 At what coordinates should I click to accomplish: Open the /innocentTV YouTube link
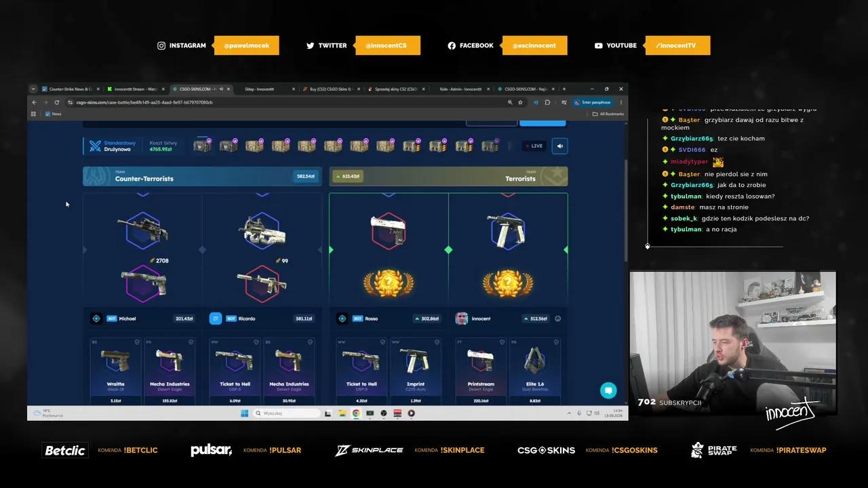[677, 45]
